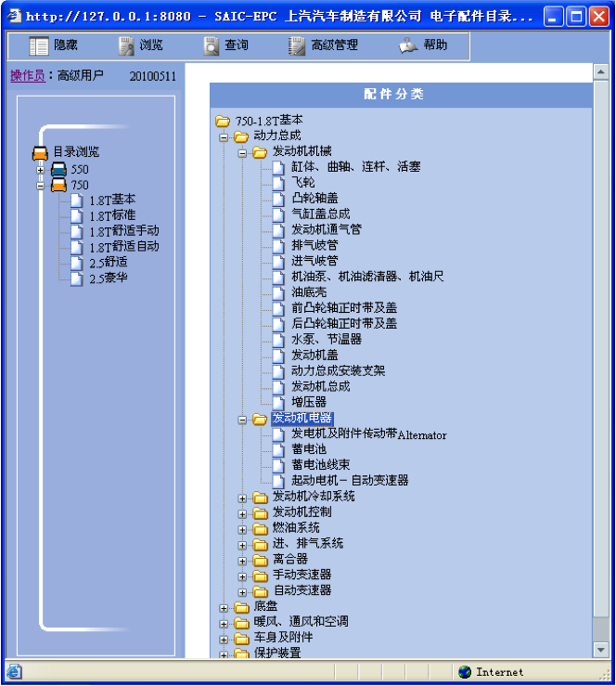Viewport: 616px width, 686px height.
Task: Click the folder icon for 燃油系统
Action: coord(260,529)
